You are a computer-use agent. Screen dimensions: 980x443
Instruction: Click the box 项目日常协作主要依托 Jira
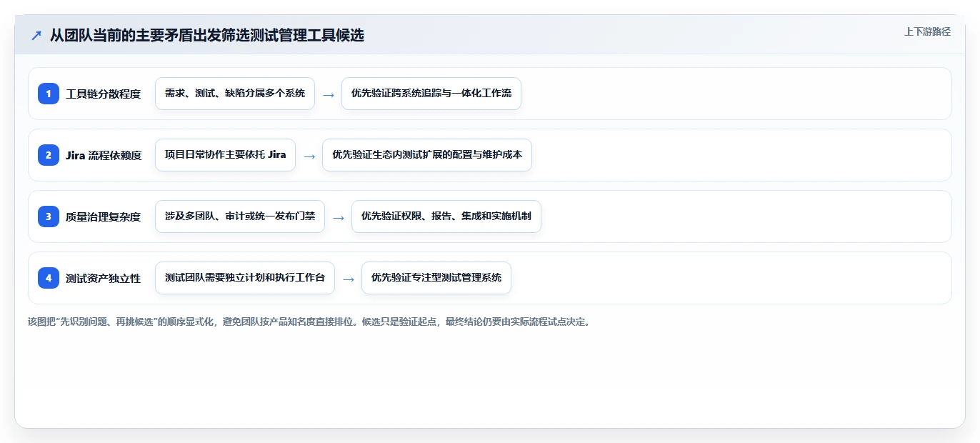click(225, 155)
